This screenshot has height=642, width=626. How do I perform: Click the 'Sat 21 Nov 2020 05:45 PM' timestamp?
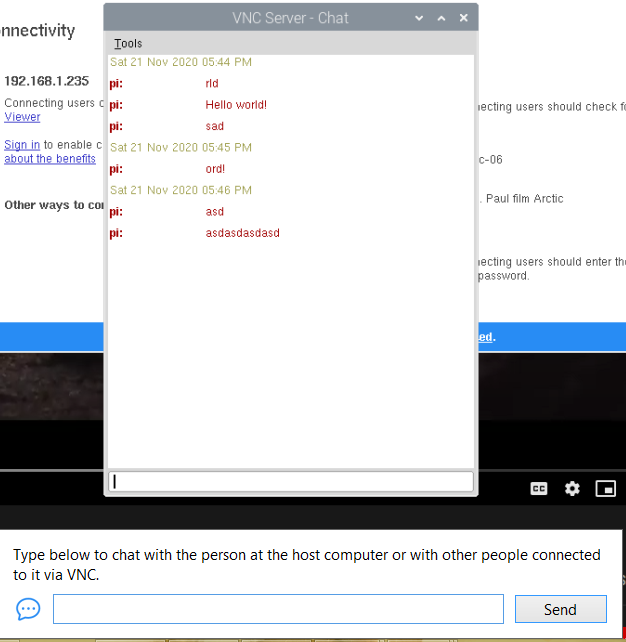pos(181,147)
